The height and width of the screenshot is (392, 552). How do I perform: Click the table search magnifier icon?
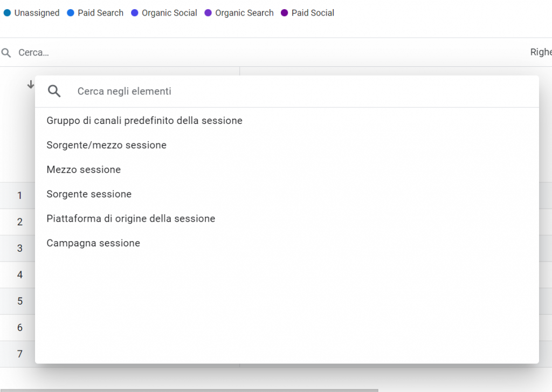[x=6, y=53]
